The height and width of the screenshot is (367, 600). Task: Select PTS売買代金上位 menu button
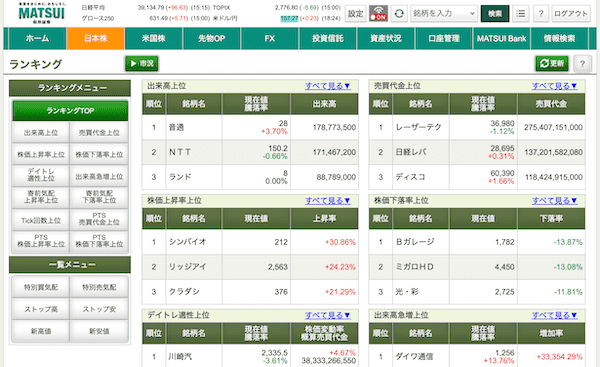(x=99, y=219)
